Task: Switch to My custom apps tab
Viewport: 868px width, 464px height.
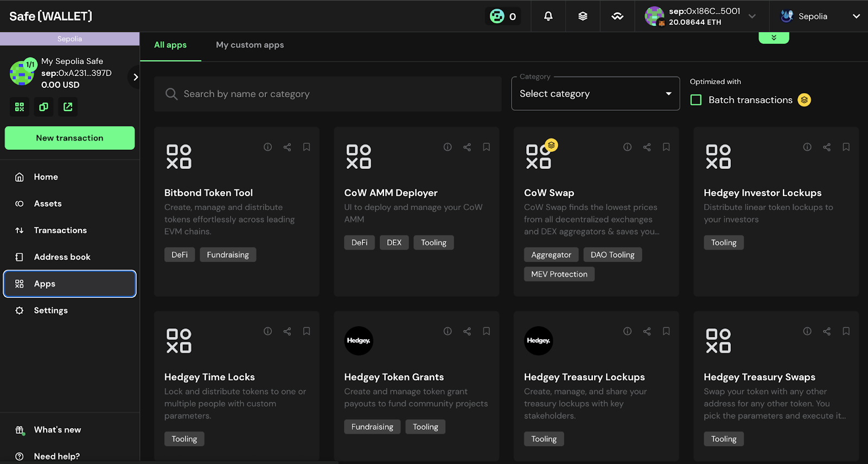Action: [x=250, y=45]
